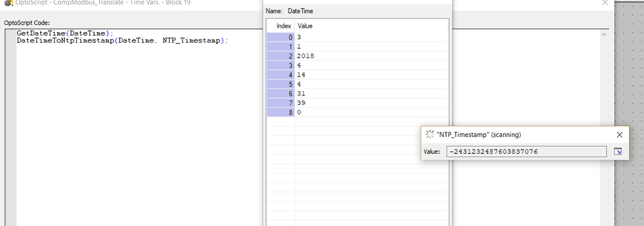Click the OptoScript code editor scroll up arrow

[x=604, y=35]
